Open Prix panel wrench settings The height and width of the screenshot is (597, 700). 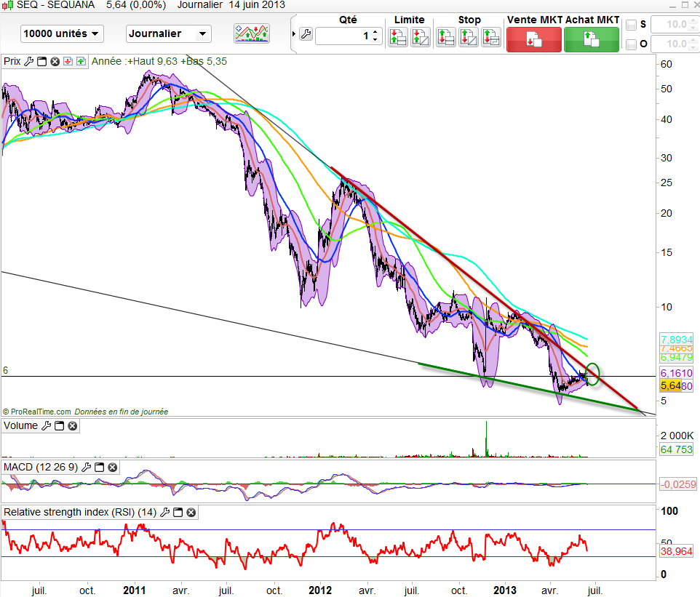(28, 62)
